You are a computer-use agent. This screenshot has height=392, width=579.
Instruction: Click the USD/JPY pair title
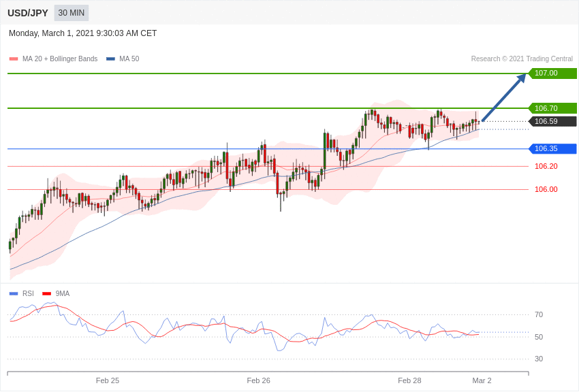coord(28,13)
